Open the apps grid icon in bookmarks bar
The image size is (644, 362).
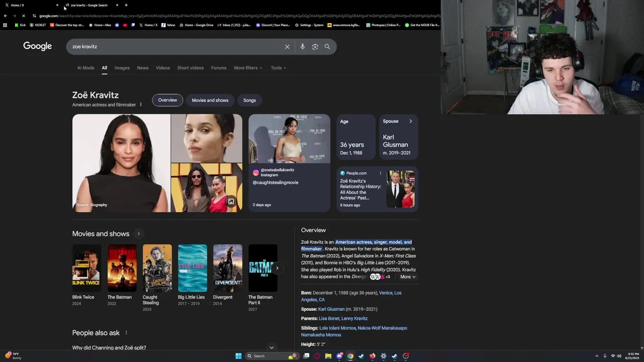[x=5, y=25]
